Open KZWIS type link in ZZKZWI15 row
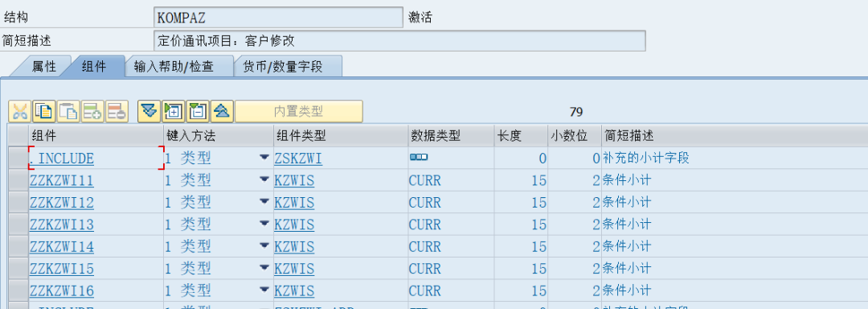The width and height of the screenshot is (868, 309). pos(294,269)
